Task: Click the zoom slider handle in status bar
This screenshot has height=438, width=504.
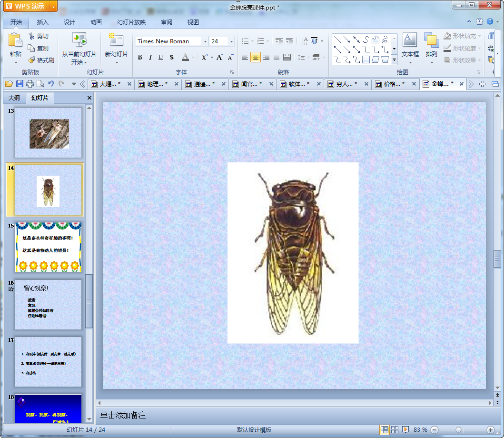Action: click(458, 429)
